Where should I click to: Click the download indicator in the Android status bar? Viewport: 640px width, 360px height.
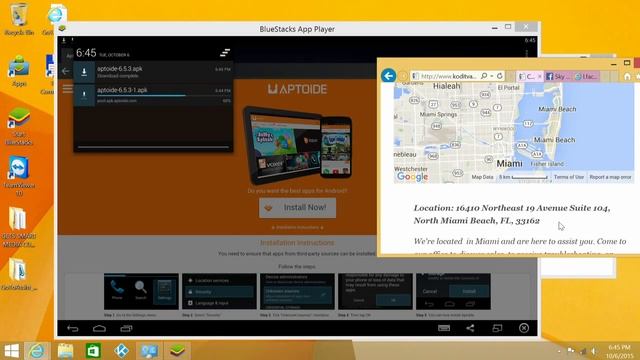[x=64, y=40]
